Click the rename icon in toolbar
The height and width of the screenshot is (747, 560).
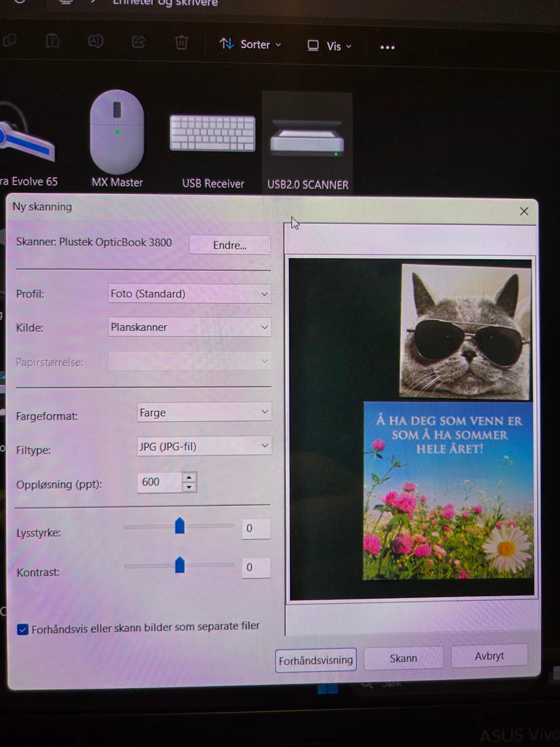click(x=96, y=41)
